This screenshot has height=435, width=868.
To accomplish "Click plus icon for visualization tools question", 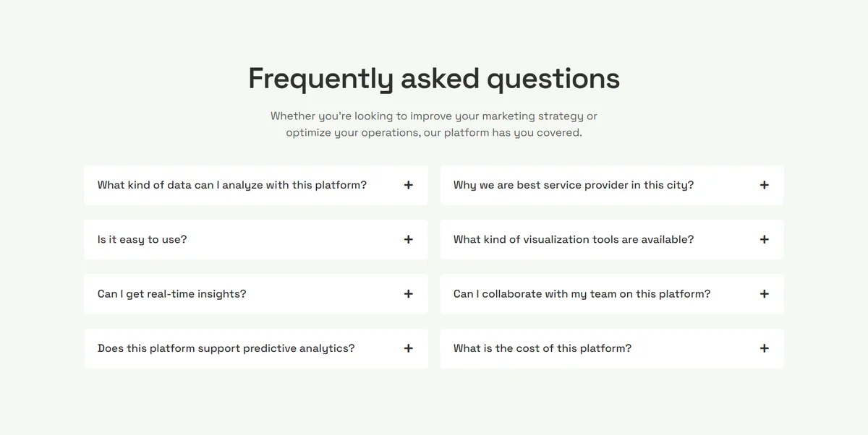I will pyautogui.click(x=765, y=239).
